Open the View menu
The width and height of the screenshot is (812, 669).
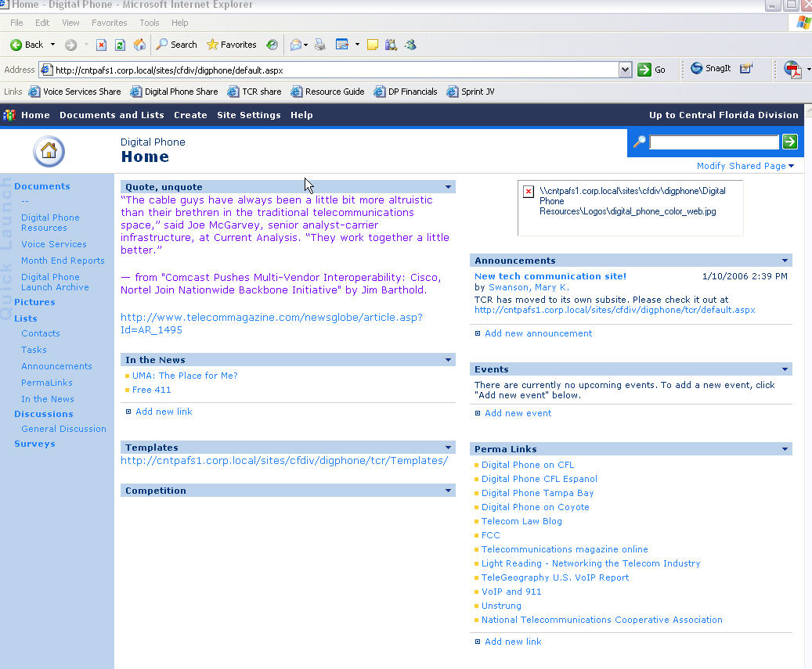(x=70, y=23)
